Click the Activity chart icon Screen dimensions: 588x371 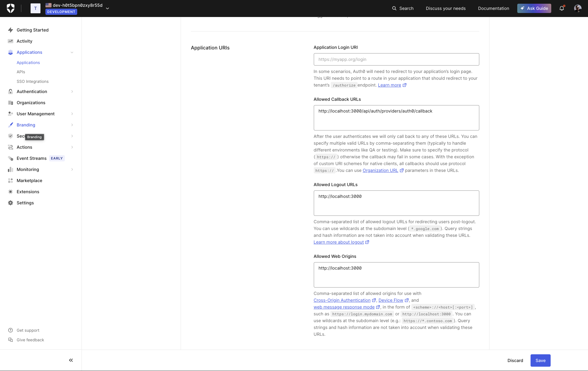click(x=10, y=41)
